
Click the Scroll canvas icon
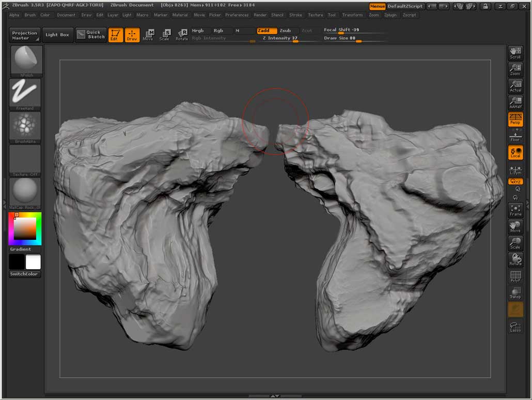pyautogui.click(x=515, y=53)
